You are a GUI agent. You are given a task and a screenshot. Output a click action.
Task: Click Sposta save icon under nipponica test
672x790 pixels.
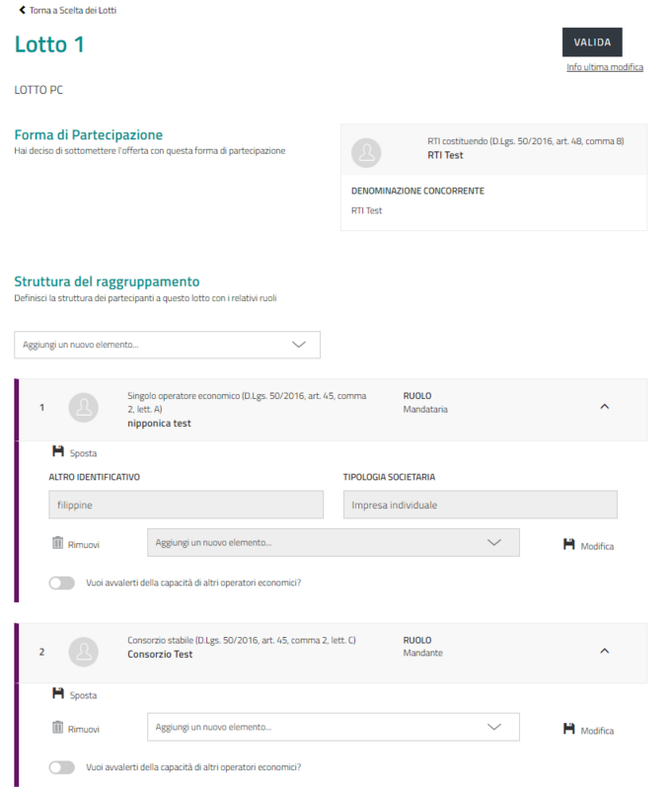[58, 451]
